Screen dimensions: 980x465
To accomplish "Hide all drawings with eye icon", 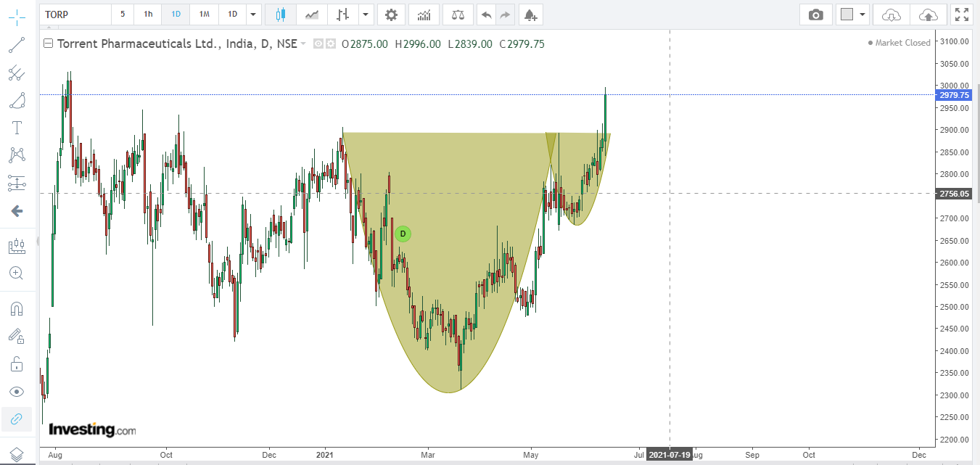I will coord(16,391).
